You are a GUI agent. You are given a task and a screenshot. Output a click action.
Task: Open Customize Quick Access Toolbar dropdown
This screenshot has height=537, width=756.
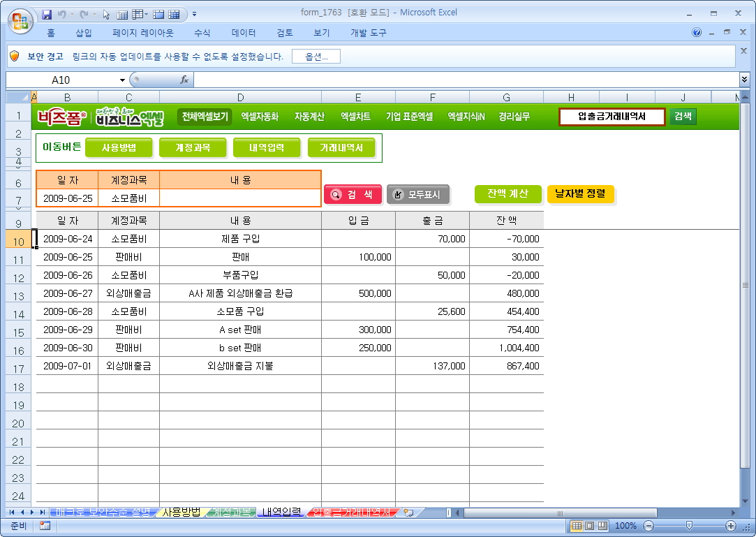coord(194,14)
